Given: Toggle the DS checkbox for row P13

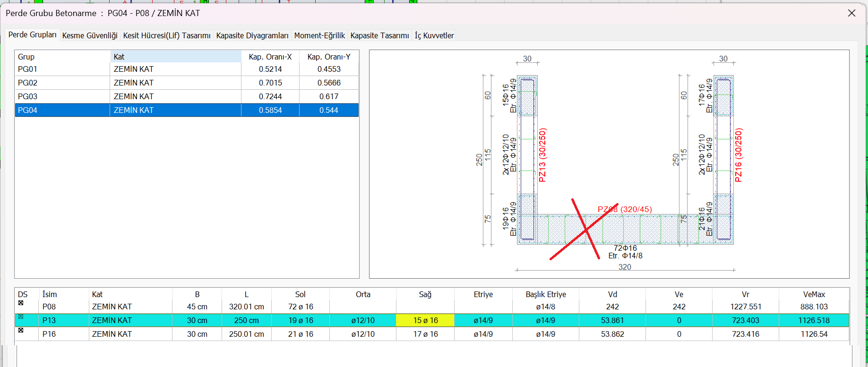Looking at the screenshot, I should 21,316.
